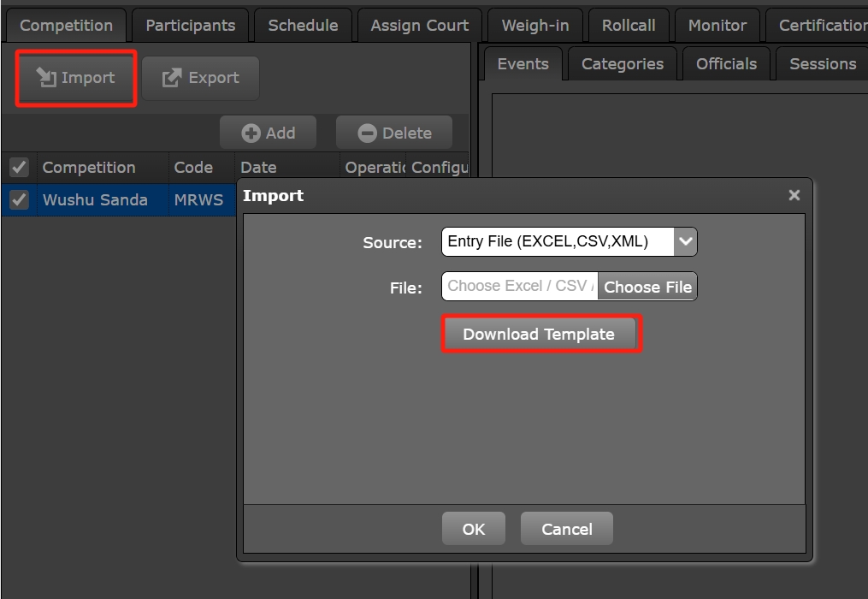Switch to the Schedule tab
Viewport: 868px width, 599px height.
(303, 25)
